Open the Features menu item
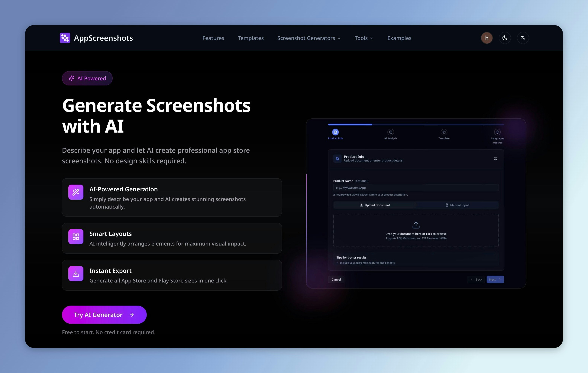 click(213, 38)
